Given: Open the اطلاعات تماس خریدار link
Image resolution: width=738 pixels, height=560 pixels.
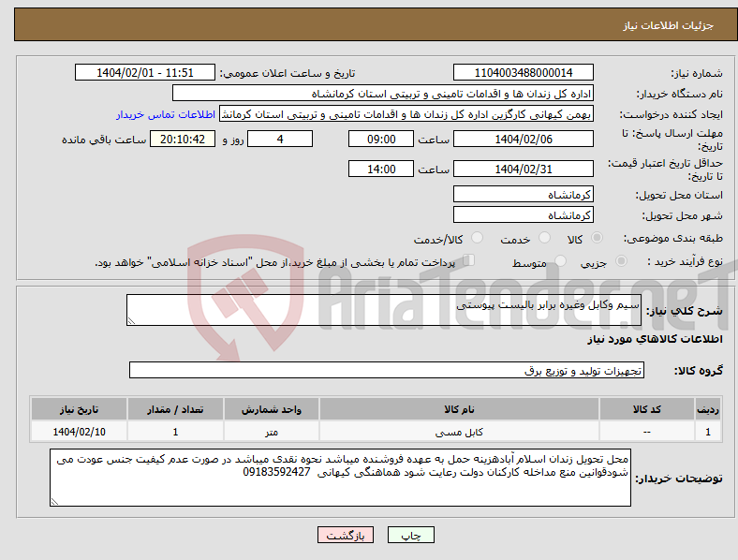Looking at the screenshot, I should 166,114.
